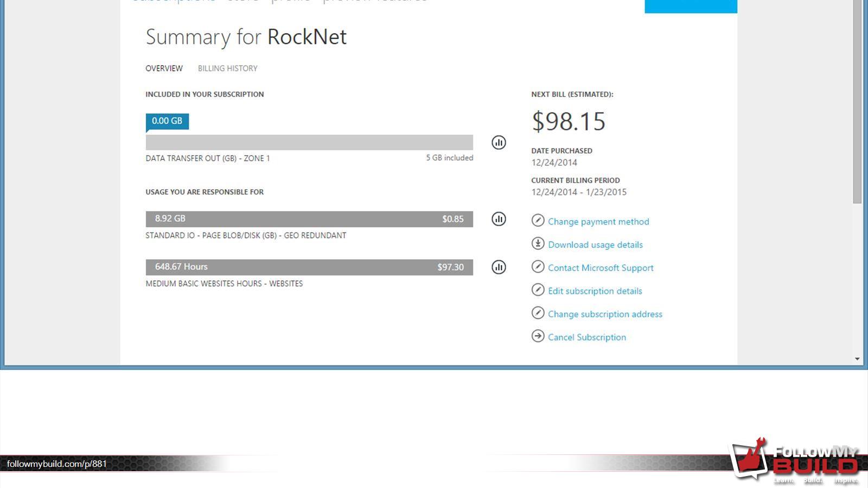Image resolution: width=868 pixels, height=488 pixels.
Task: Open Change payment method link
Action: [598, 221]
